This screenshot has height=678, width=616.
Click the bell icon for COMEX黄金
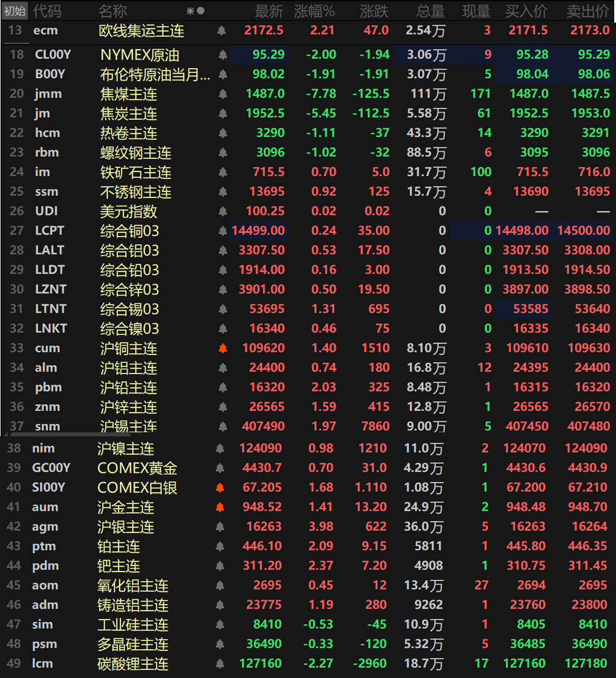click(220, 468)
